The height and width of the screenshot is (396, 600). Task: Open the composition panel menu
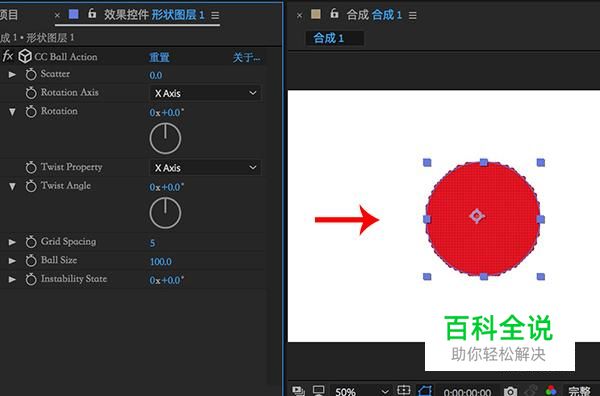coord(412,15)
